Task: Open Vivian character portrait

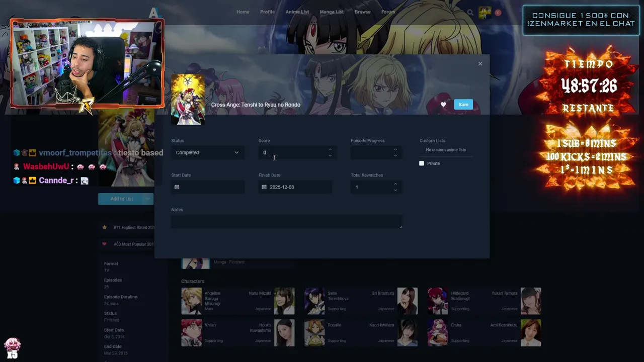Action: tap(191, 333)
